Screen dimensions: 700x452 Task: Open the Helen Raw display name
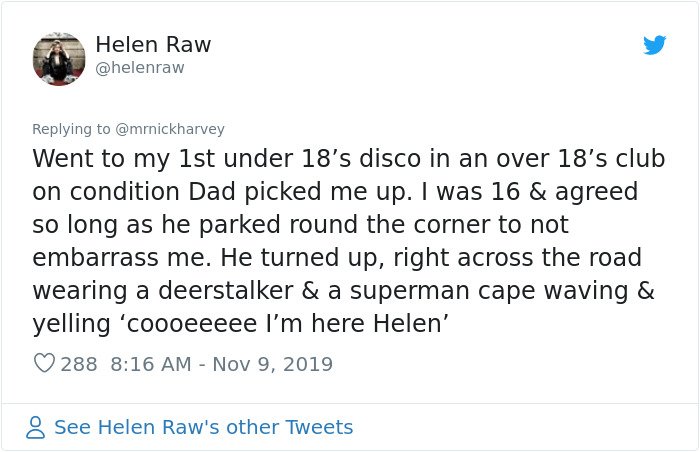click(153, 44)
